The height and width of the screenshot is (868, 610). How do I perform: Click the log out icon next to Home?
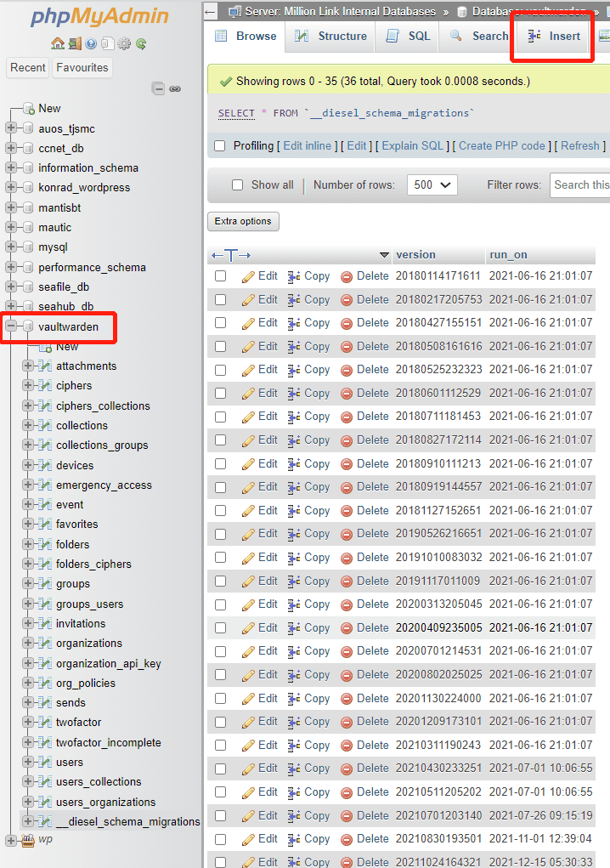click(x=76, y=43)
